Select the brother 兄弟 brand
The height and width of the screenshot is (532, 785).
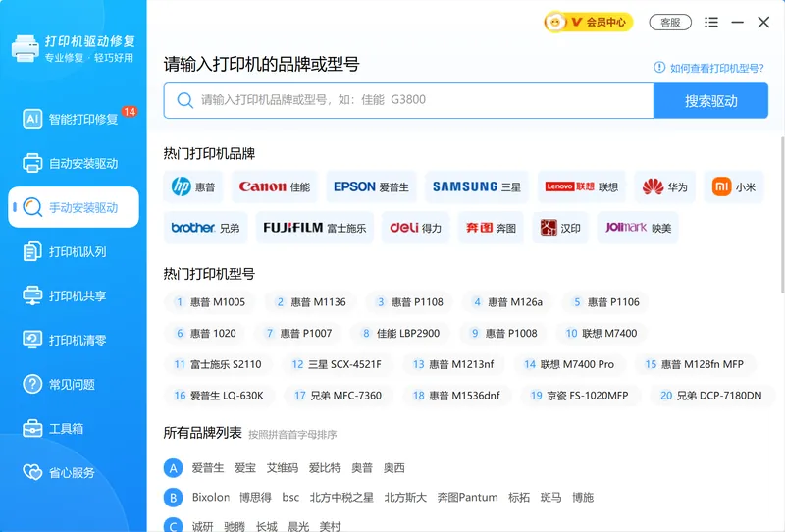click(x=206, y=228)
